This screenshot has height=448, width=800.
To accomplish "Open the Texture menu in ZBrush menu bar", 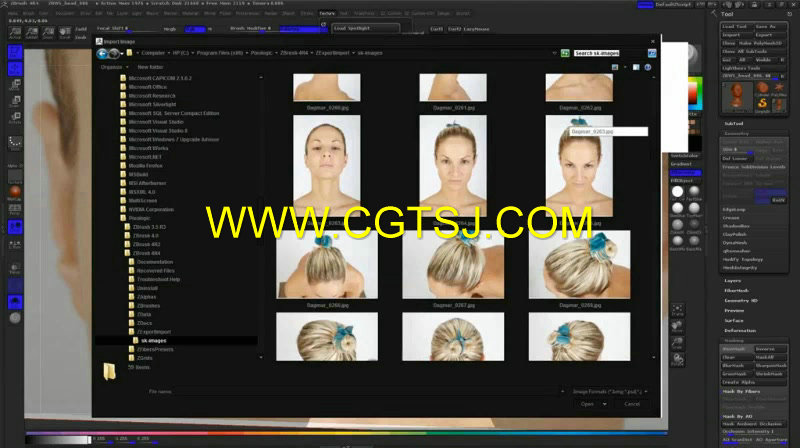I will coord(327,13).
